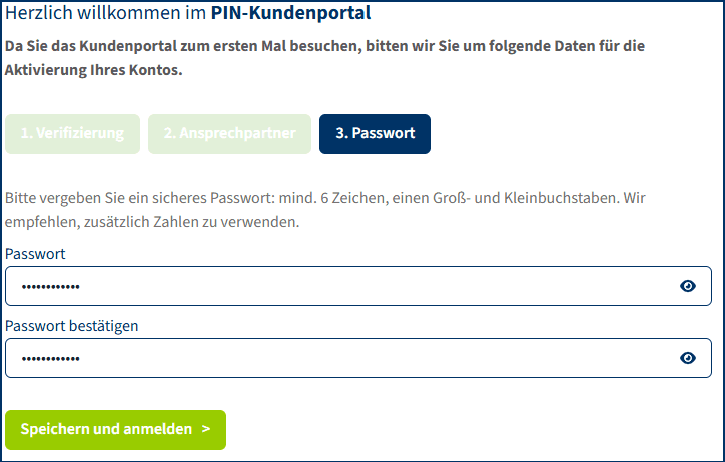Viewport: 725px width, 462px height.
Task: Click the arrow on the green save button
Action: point(206,429)
